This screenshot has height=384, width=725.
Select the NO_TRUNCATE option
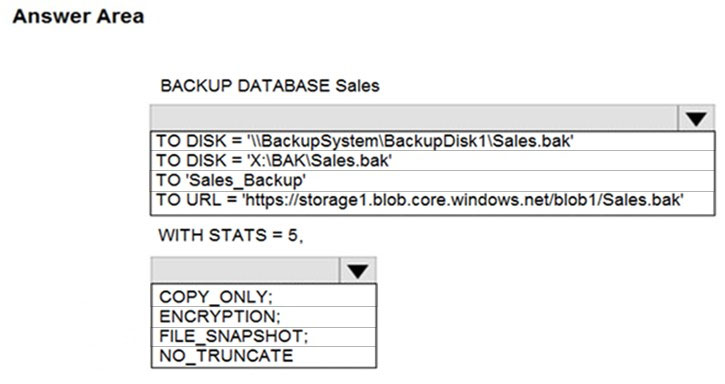[264, 356]
